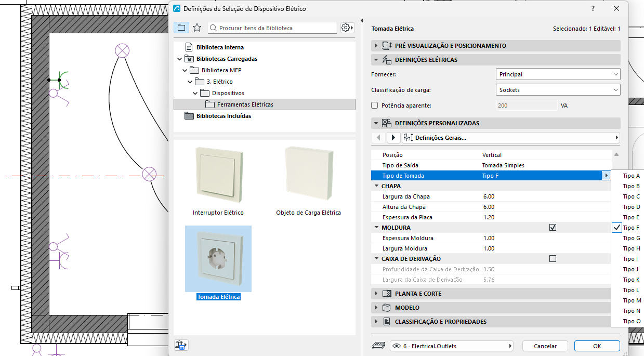The image size is (644, 356).
Task: Go to previous custom settings page arrow
Action: [x=379, y=138]
